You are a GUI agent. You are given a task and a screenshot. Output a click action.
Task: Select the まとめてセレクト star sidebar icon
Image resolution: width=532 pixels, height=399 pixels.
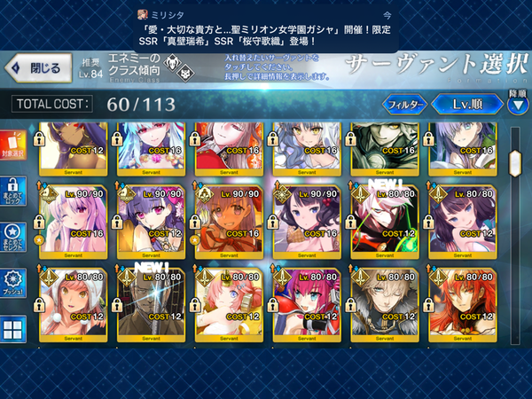tap(13, 237)
